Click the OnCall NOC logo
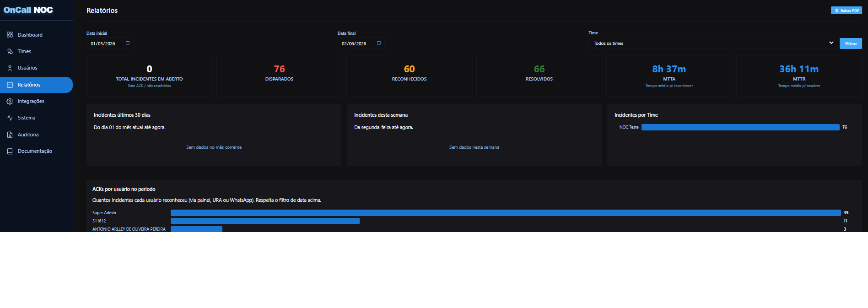Image resolution: width=868 pixels, height=308 pixels. pyautogui.click(x=28, y=10)
